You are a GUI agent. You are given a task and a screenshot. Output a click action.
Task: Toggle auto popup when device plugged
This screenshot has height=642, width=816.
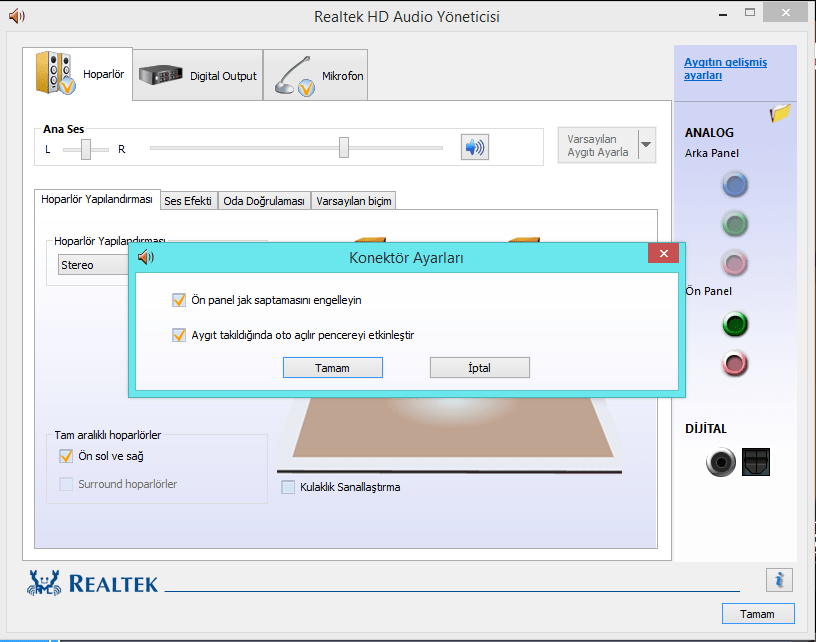179,335
